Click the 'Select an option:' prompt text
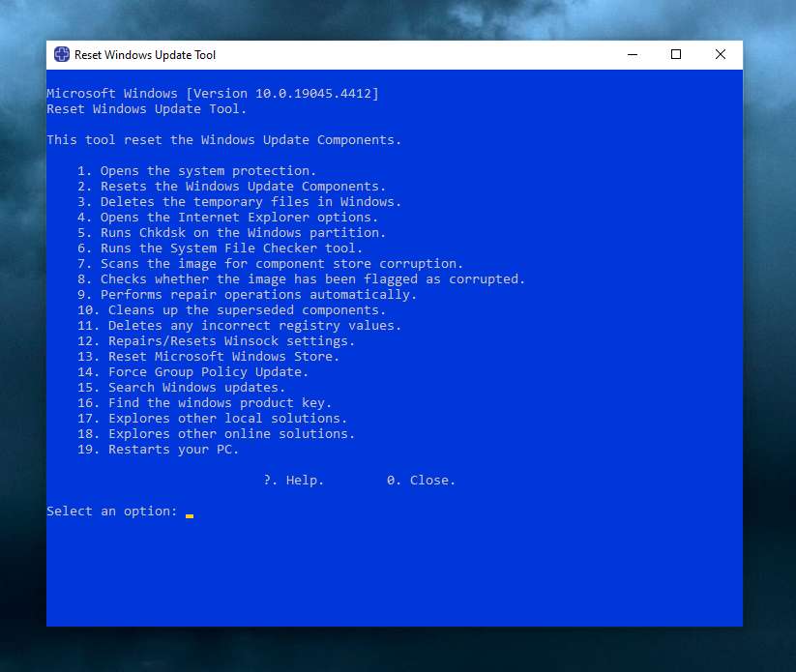The image size is (796, 672). [x=111, y=511]
